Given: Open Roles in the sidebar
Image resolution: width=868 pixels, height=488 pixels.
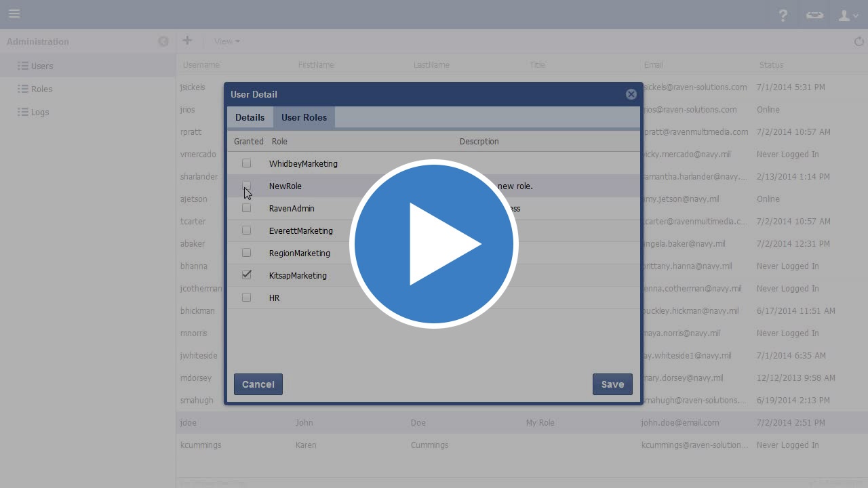Looking at the screenshot, I should [x=41, y=89].
